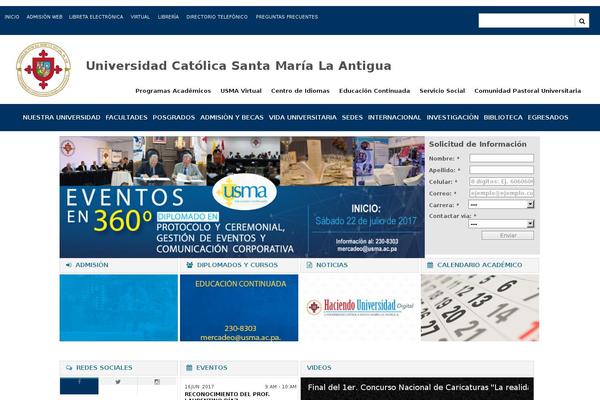Image resolution: width=600 pixels, height=400 pixels.
Task: Click the Diplomados y Cursos heading
Action: coord(237,265)
